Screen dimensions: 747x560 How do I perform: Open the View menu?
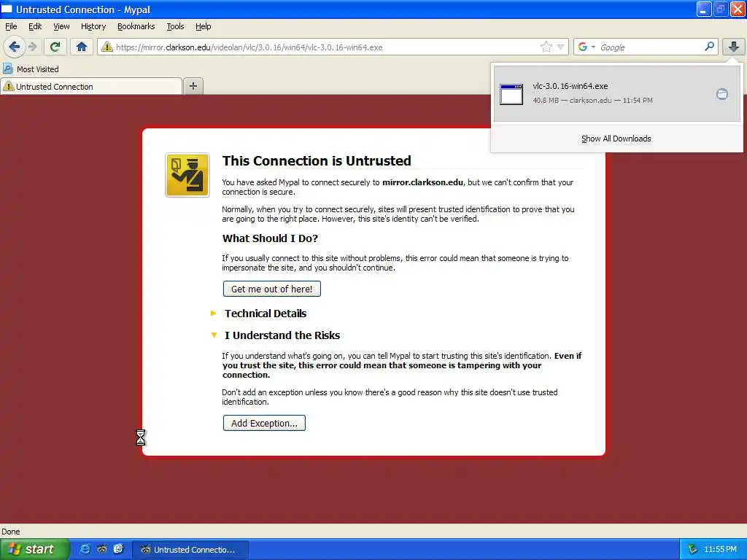pos(61,26)
